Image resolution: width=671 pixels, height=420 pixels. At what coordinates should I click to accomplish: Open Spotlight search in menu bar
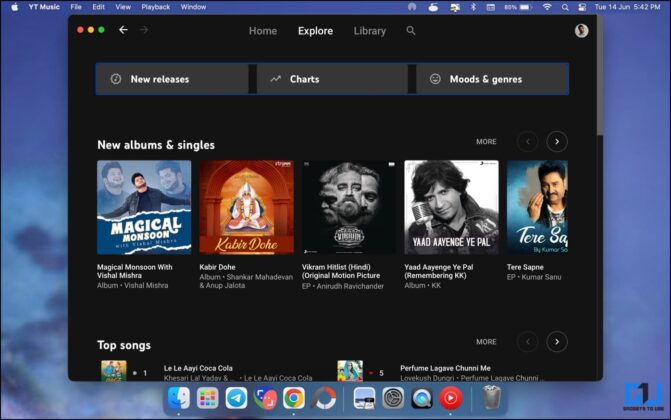(x=565, y=7)
